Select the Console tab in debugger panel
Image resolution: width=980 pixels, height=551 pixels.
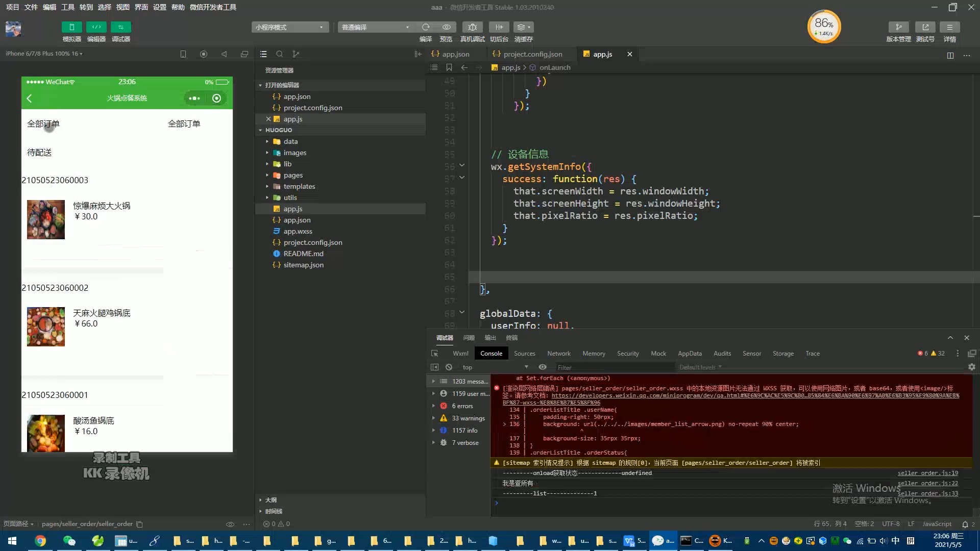tap(492, 353)
